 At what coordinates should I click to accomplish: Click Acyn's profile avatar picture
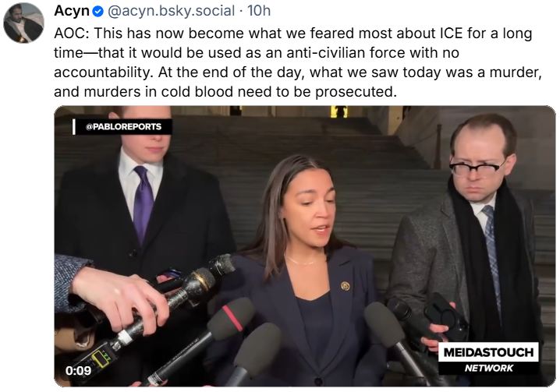pos(23,23)
